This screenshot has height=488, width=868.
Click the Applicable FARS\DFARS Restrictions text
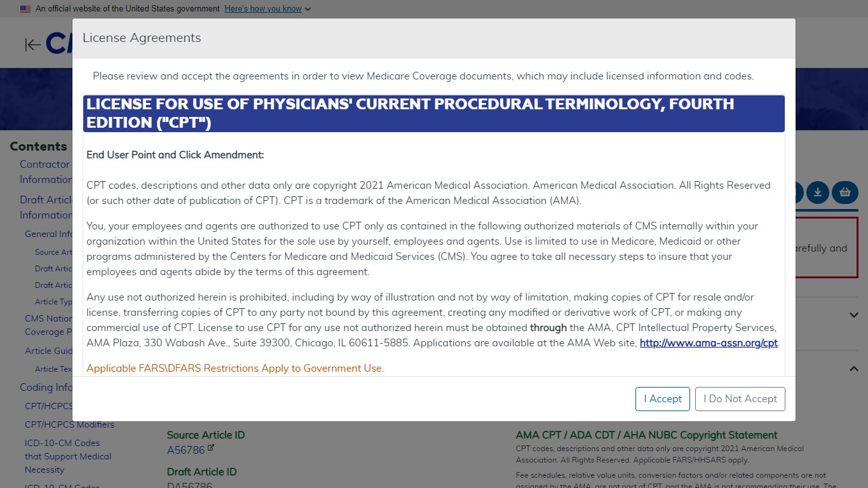235,368
